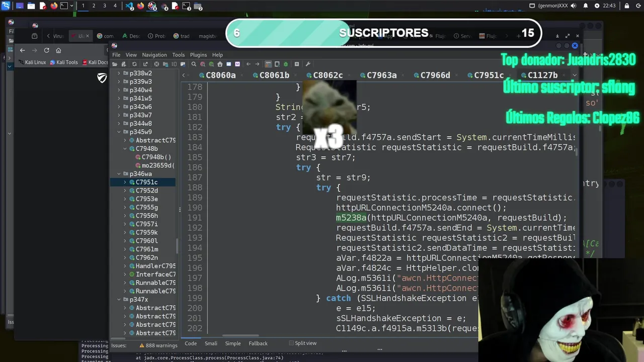This screenshot has height=362, width=644.
Task: Open preferences with the wrench icon
Action: tap(308, 64)
